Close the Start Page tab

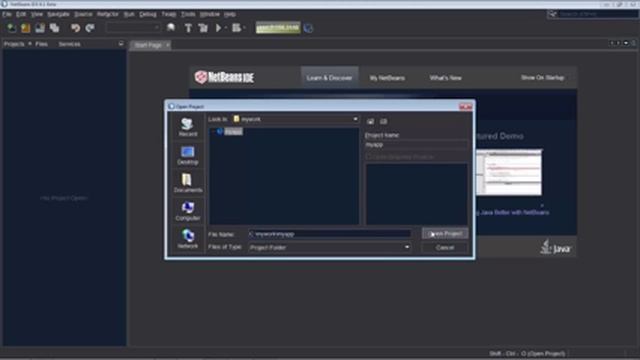coord(167,45)
